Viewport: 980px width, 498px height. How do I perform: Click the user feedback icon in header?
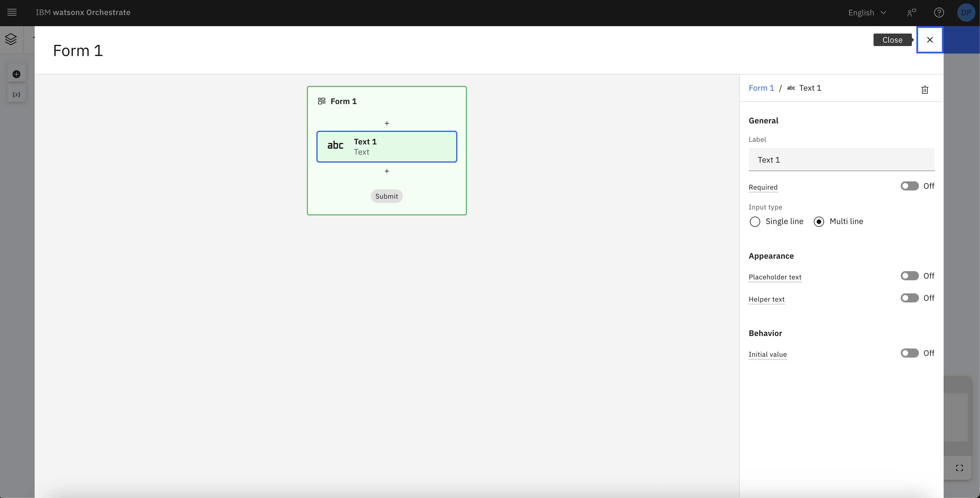(x=912, y=13)
